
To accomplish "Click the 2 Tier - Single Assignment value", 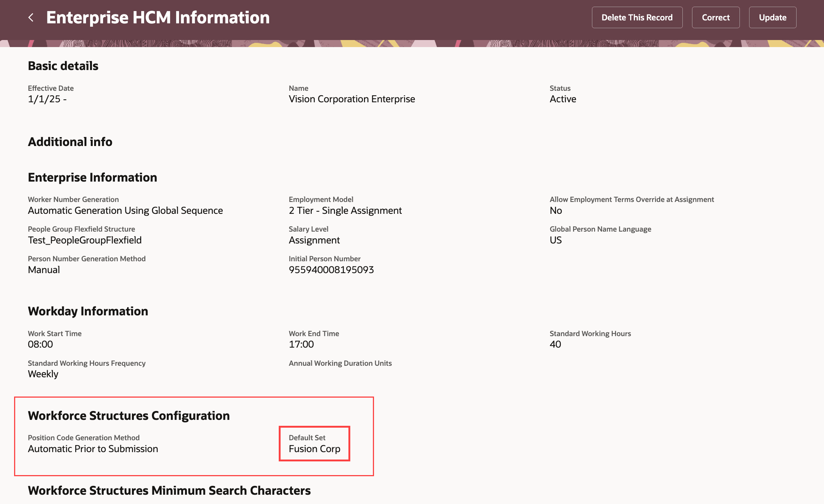I will 345,210.
